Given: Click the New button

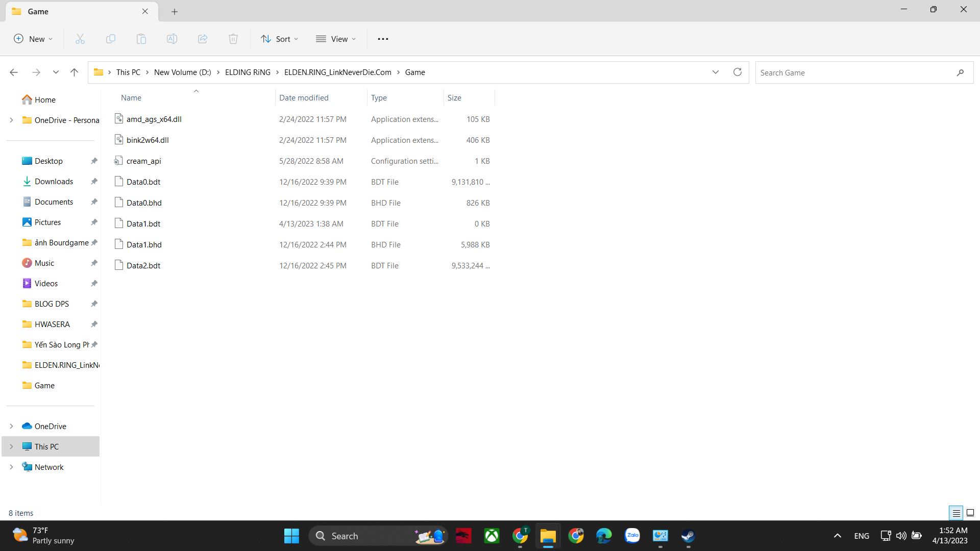Looking at the screenshot, I should (x=33, y=39).
